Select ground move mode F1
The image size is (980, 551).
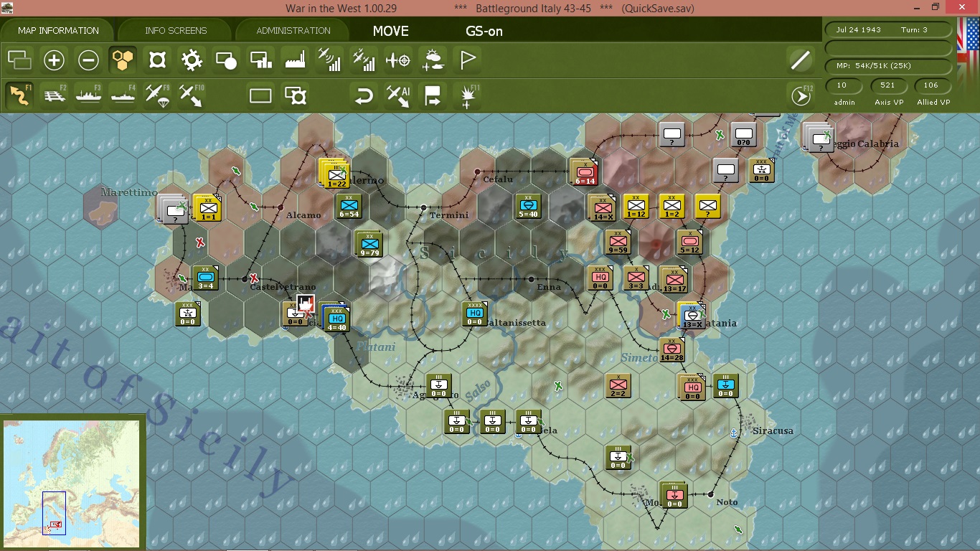(19, 95)
